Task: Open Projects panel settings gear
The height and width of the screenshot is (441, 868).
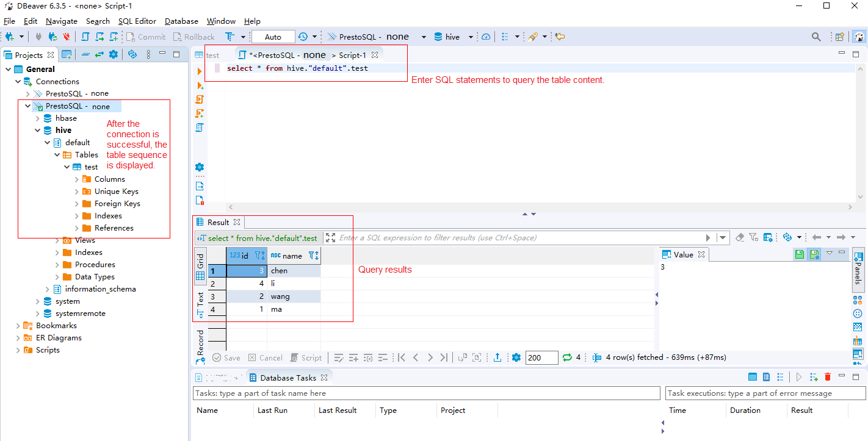Action: (x=113, y=54)
